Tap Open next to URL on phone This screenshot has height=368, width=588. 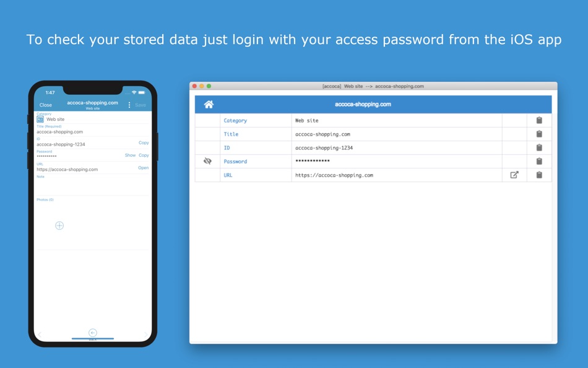coord(143,168)
